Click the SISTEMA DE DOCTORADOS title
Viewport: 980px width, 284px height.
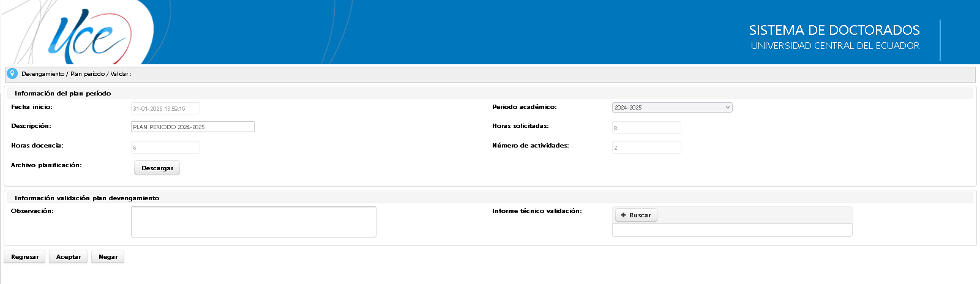pos(834,30)
